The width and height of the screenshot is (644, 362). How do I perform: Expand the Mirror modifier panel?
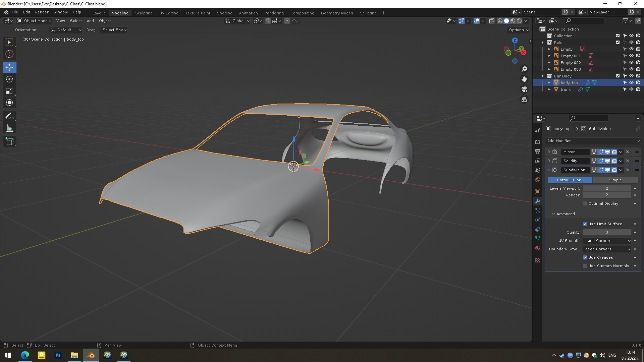(x=549, y=152)
